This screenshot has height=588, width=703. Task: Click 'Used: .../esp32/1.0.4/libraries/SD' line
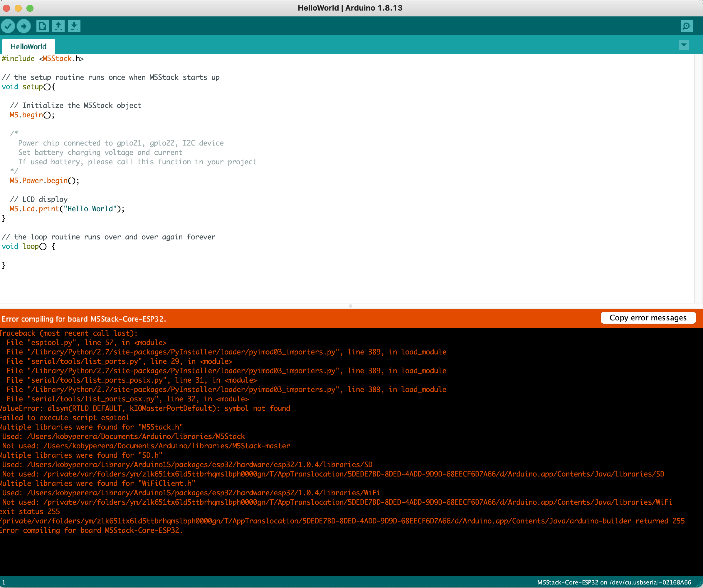(187, 464)
